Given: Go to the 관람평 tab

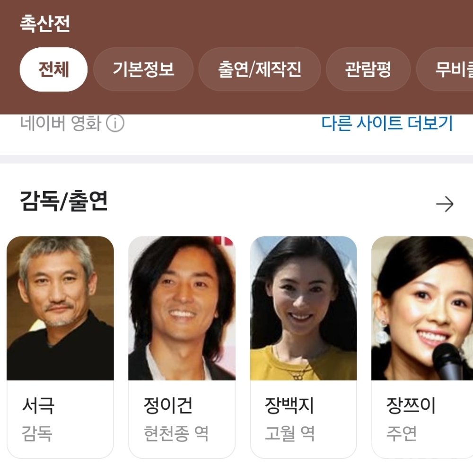Looking at the screenshot, I should point(368,69).
